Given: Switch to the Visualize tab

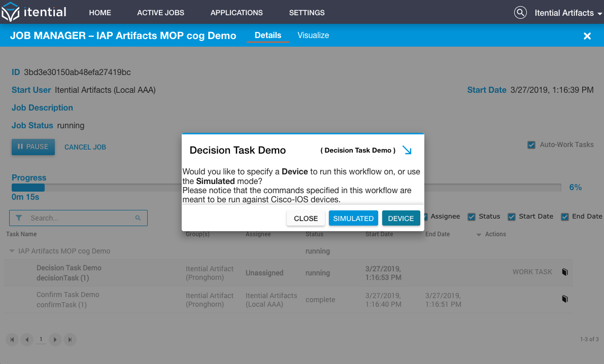Looking at the screenshot, I should click(x=313, y=35).
